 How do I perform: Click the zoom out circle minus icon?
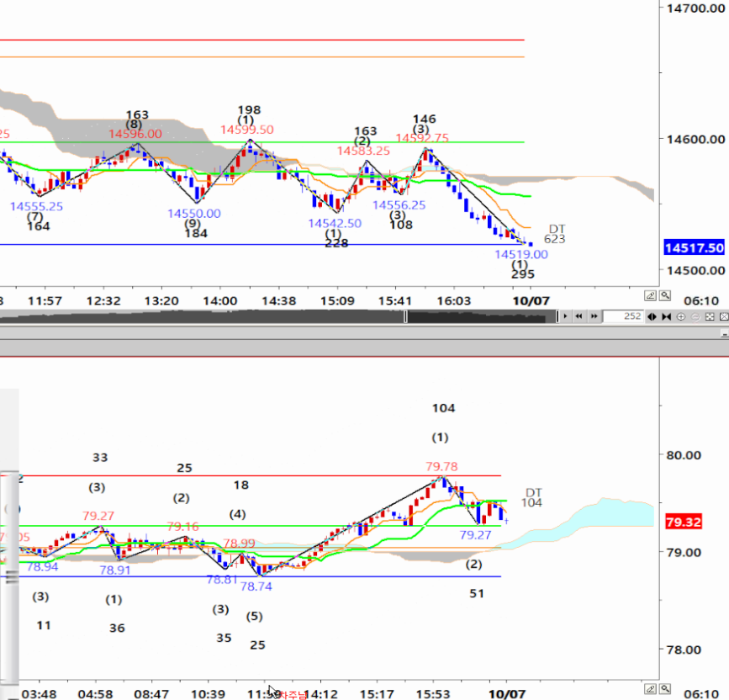coord(695,316)
